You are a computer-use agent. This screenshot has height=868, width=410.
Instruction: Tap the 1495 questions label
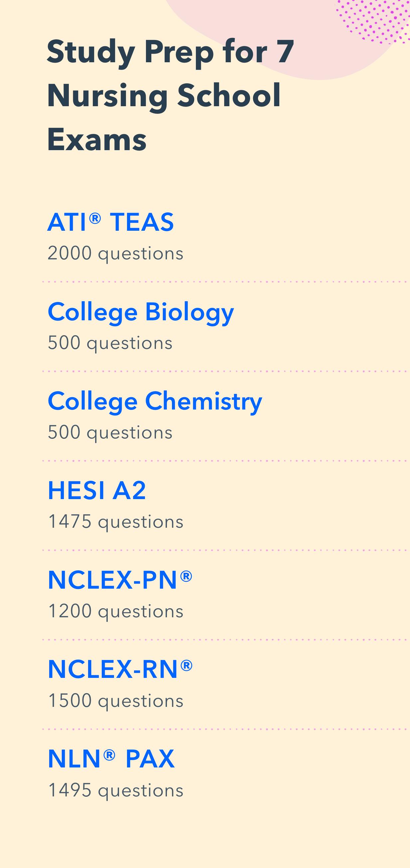tap(115, 790)
